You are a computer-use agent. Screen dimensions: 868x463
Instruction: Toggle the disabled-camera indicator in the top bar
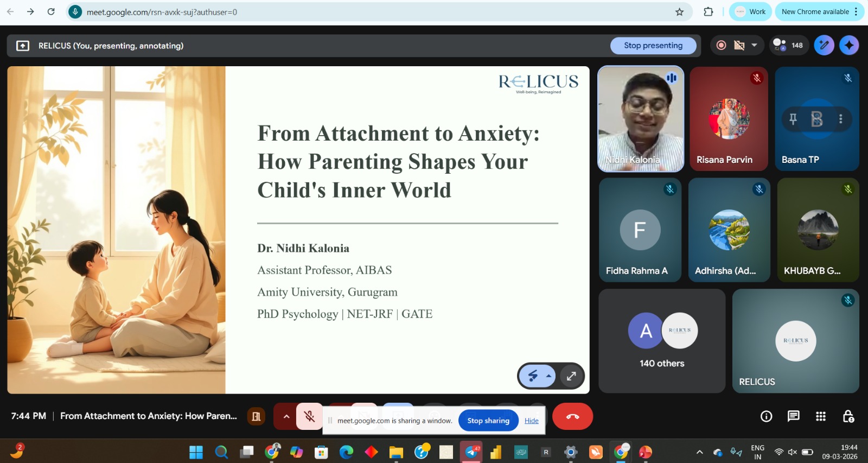pos(739,46)
